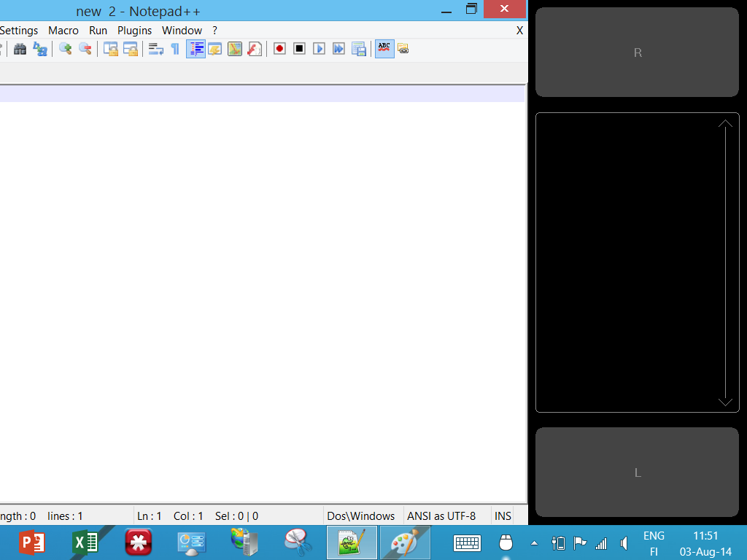
Task: Open Excel from the taskbar
Action: pos(85,542)
